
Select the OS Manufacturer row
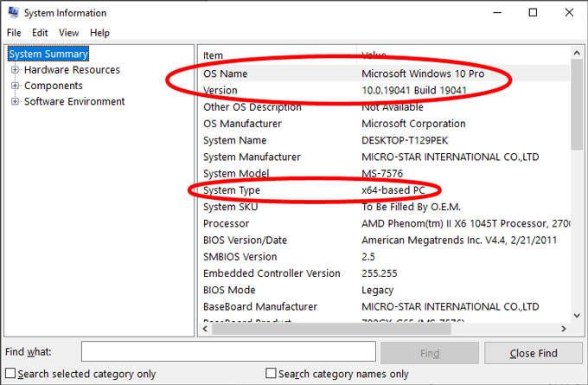386,124
